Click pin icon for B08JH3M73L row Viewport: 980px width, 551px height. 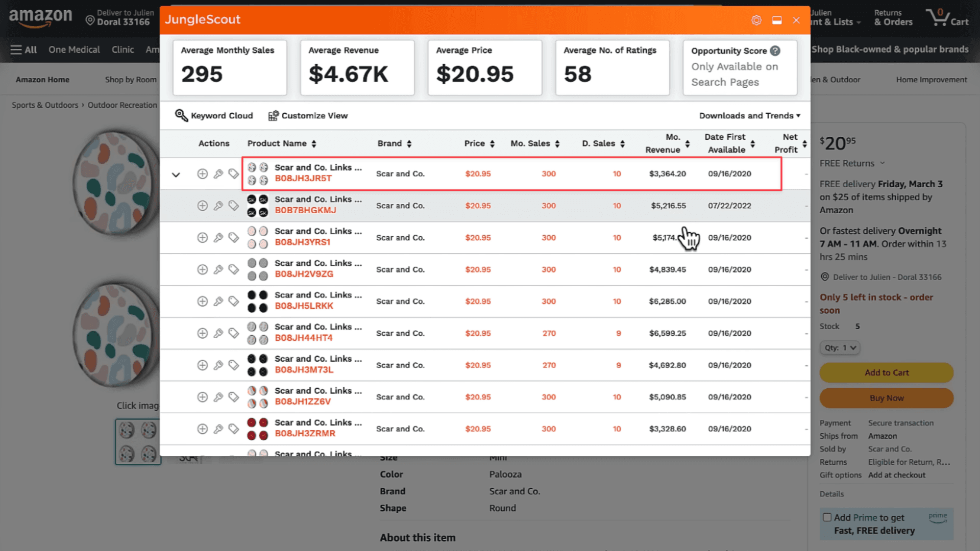[218, 365]
